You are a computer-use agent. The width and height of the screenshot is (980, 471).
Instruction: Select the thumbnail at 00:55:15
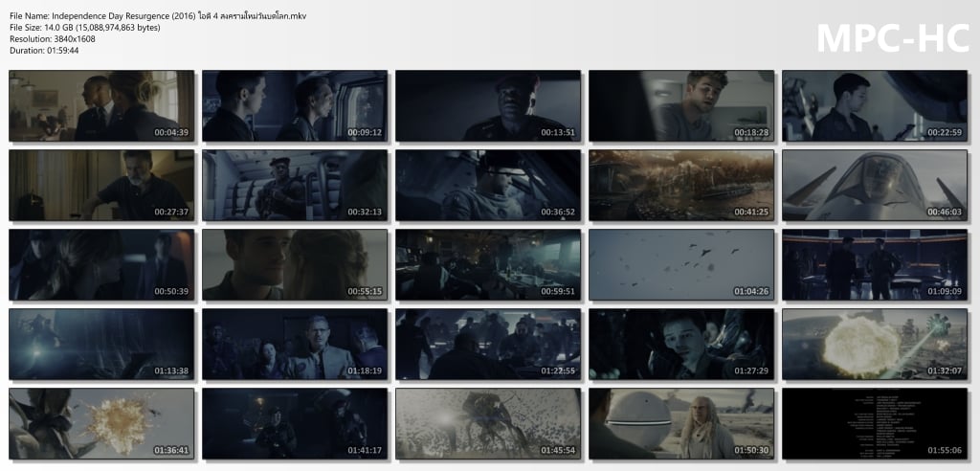tap(295, 264)
